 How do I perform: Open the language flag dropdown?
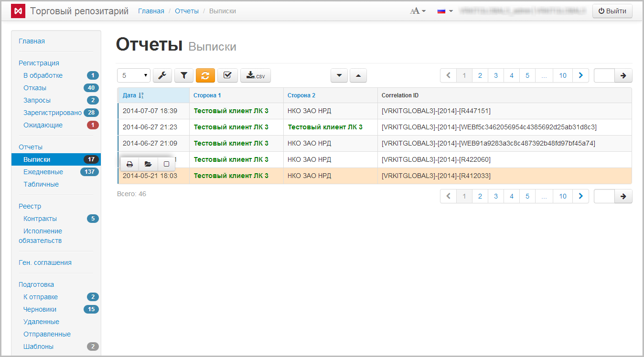point(445,11)
